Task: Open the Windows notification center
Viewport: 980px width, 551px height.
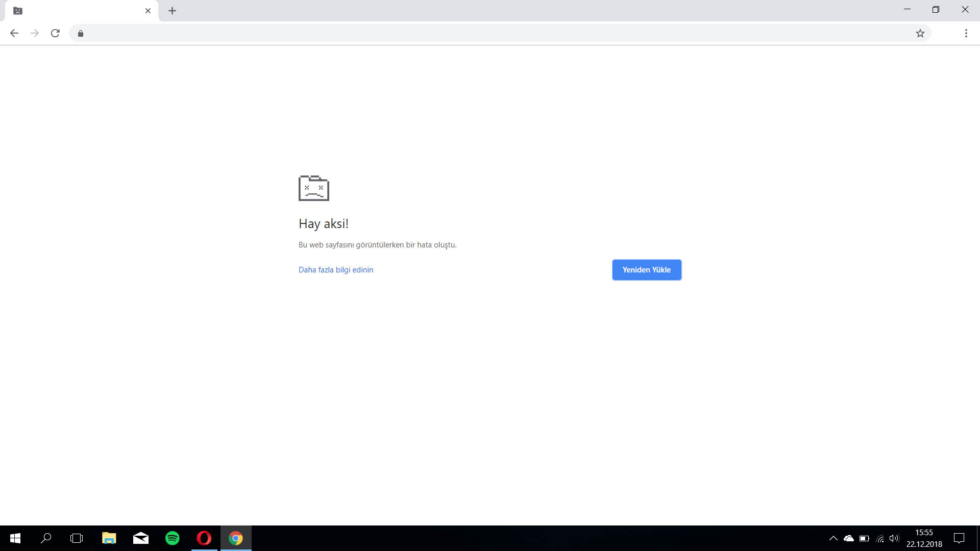Action: click(959, 538)
